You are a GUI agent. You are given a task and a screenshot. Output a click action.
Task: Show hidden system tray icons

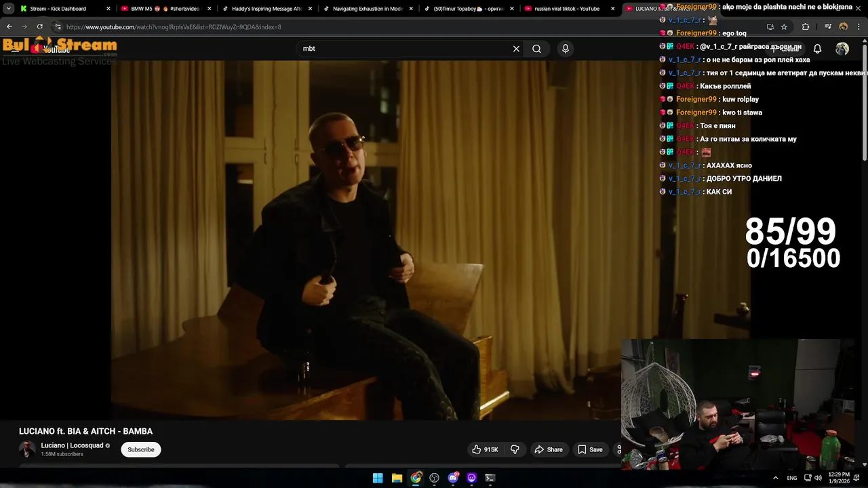coord(776,478)
